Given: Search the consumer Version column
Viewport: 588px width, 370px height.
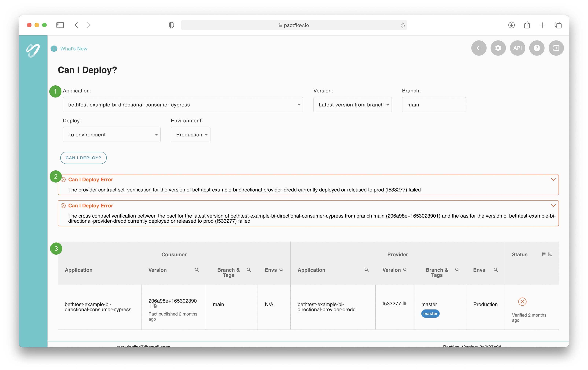Looking at the screenshot, I should (197, 270).
